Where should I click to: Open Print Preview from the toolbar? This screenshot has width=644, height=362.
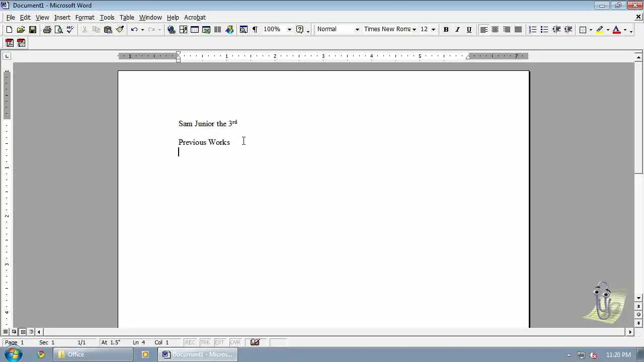(x=58, y=30)
